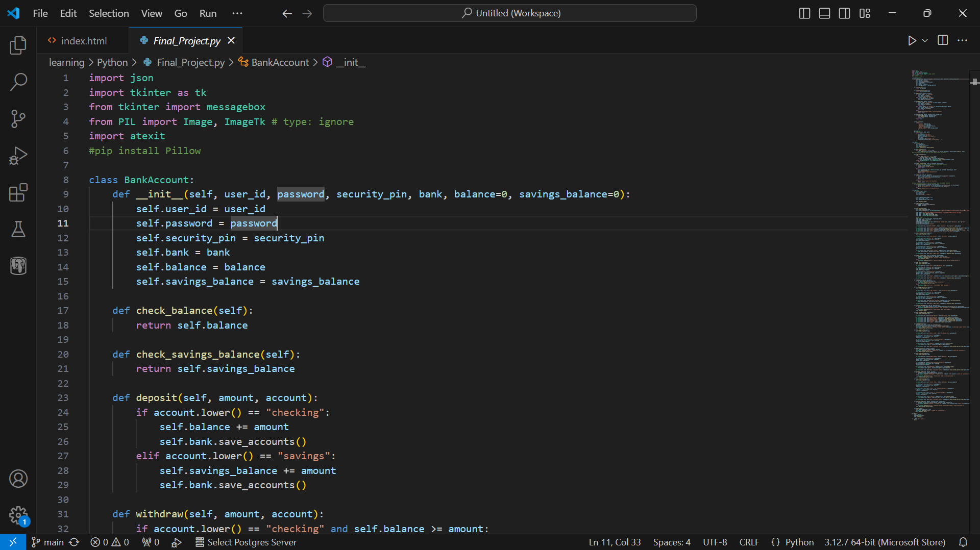Open the Search view icon
This screenshot has height=550, width=980.
(x=18, y=82)
